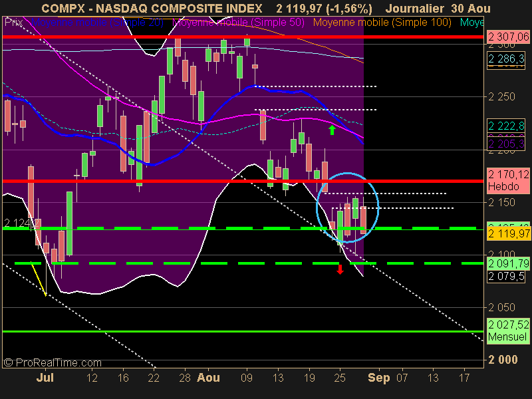Image resolution: width=532 pixels, height=399 pixels.
Task: Click the 2 050 price axis label
Action: point(501,307)
